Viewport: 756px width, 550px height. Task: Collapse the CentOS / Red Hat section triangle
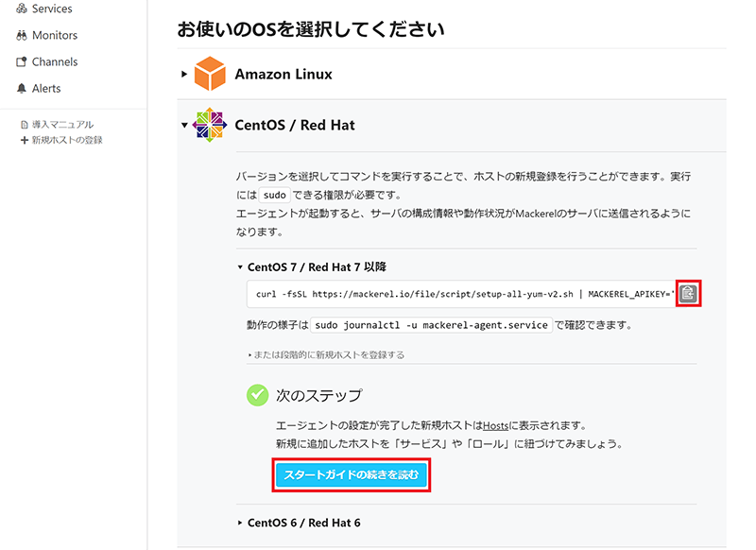click(184, 125)
